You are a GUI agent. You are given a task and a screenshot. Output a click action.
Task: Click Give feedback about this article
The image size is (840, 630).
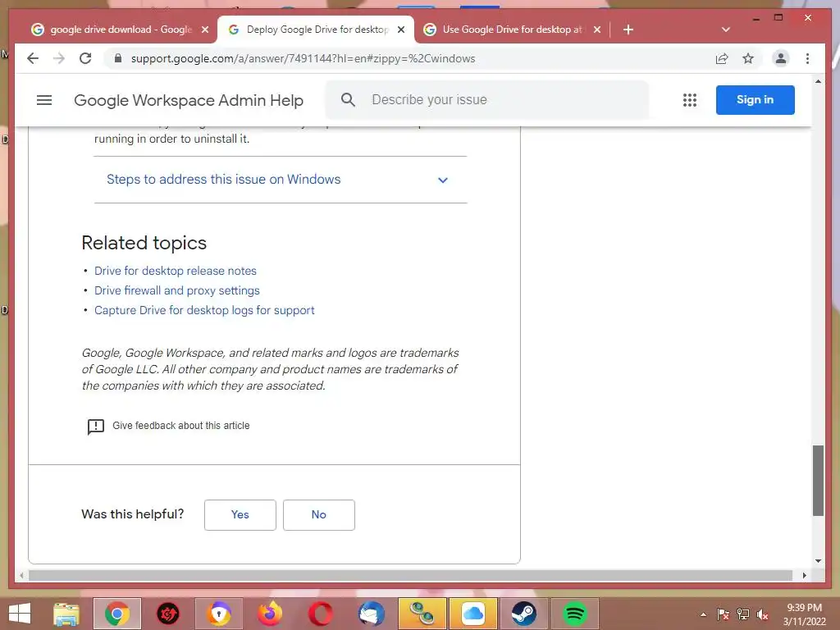coord(181,426)
